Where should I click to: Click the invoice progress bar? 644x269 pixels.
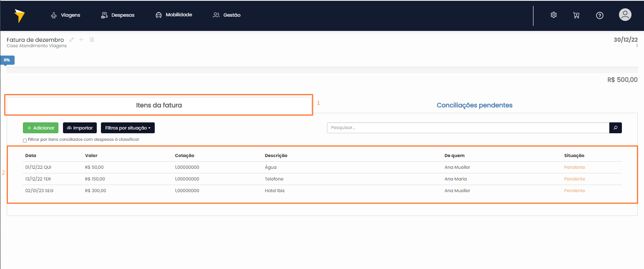tap(322, 70)
